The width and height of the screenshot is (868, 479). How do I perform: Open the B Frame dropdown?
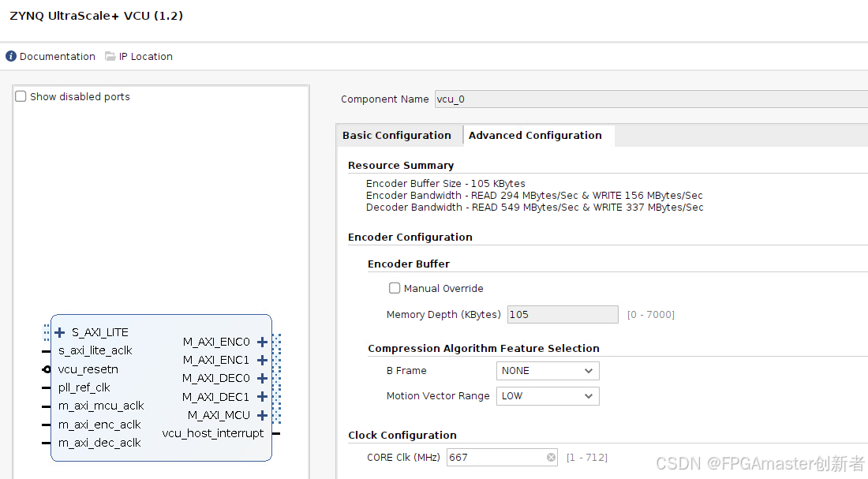click(548, 370)
